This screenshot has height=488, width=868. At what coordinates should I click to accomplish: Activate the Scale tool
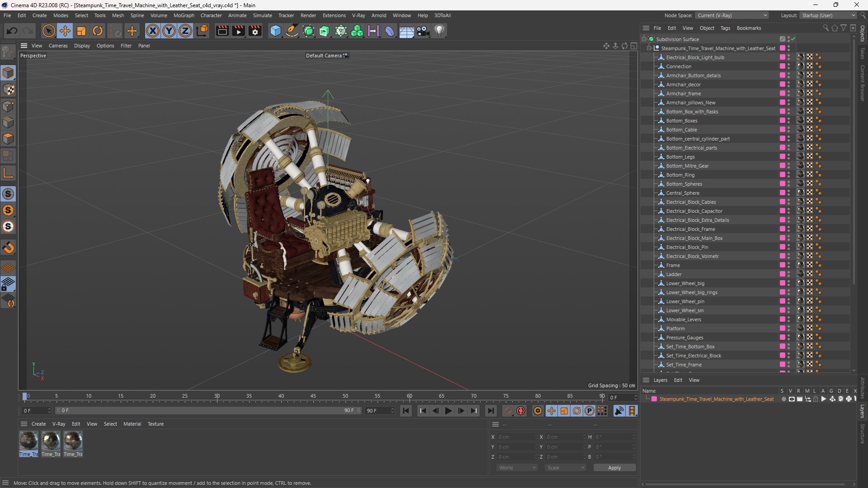(81, 31)
